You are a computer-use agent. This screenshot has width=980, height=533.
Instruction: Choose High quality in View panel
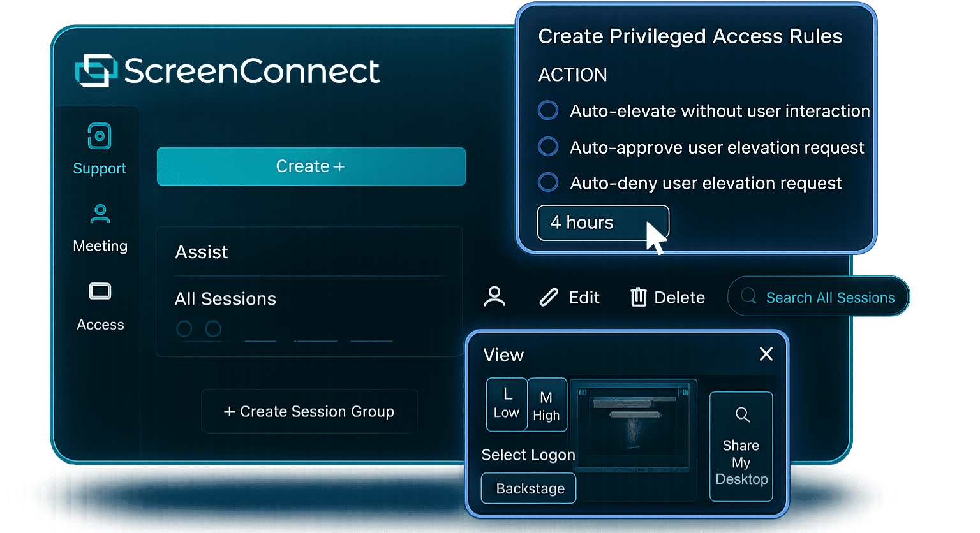[x=547, y=405]
